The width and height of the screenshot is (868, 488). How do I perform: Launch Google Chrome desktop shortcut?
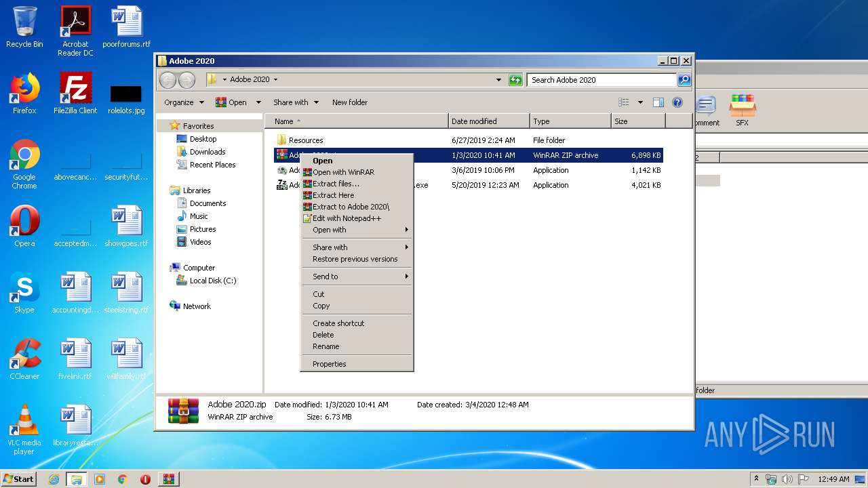(x=24, y=164)
